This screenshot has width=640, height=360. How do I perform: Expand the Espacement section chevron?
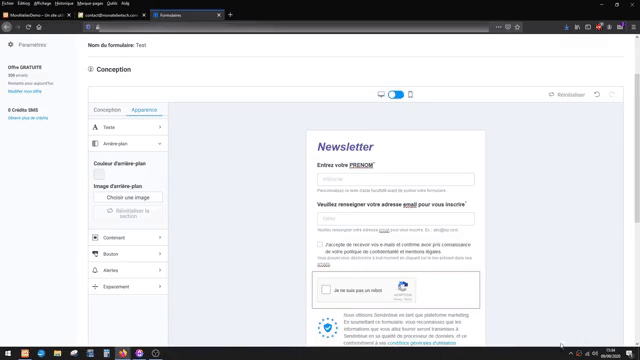coord(160,287)
